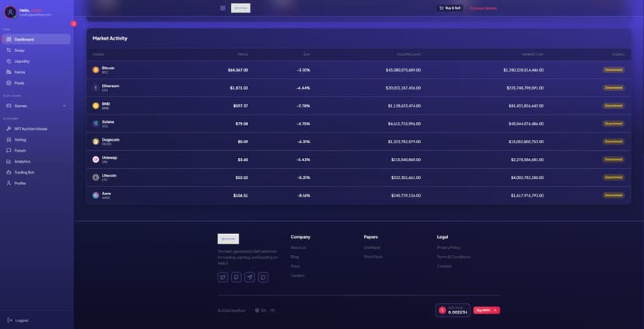The width and height of the screenshot is (644, 329).
Task: Click the footer logo image
Action: pos(229,239)
